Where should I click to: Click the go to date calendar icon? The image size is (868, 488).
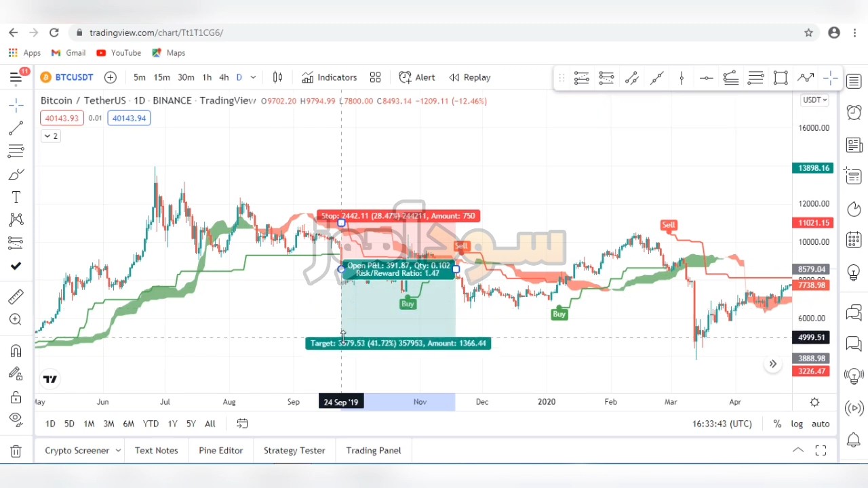(242, 424)
